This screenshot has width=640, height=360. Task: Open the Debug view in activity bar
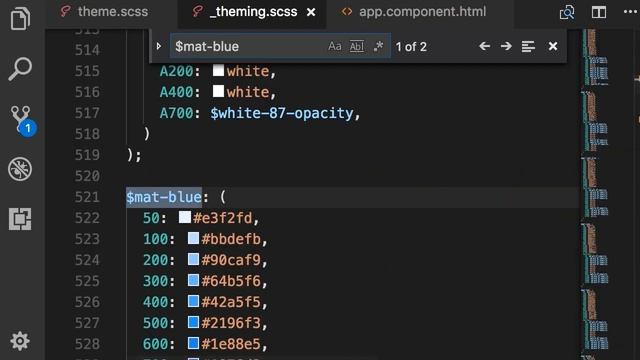pos(20,169)
